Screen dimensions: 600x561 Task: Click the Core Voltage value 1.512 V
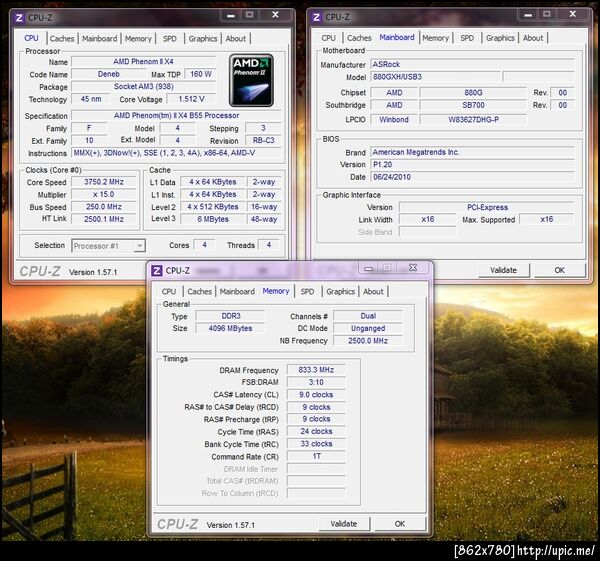click(191, 99)
